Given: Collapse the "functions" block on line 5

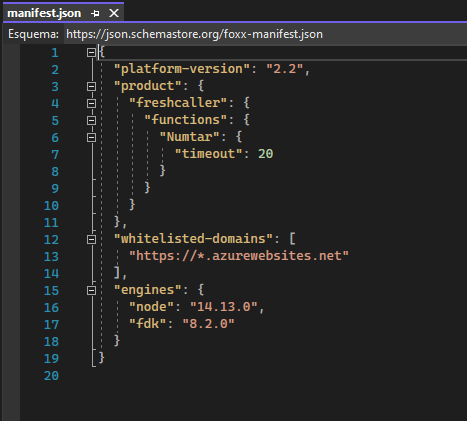Looking at the screenshot, I should click(x=91, y=120).
